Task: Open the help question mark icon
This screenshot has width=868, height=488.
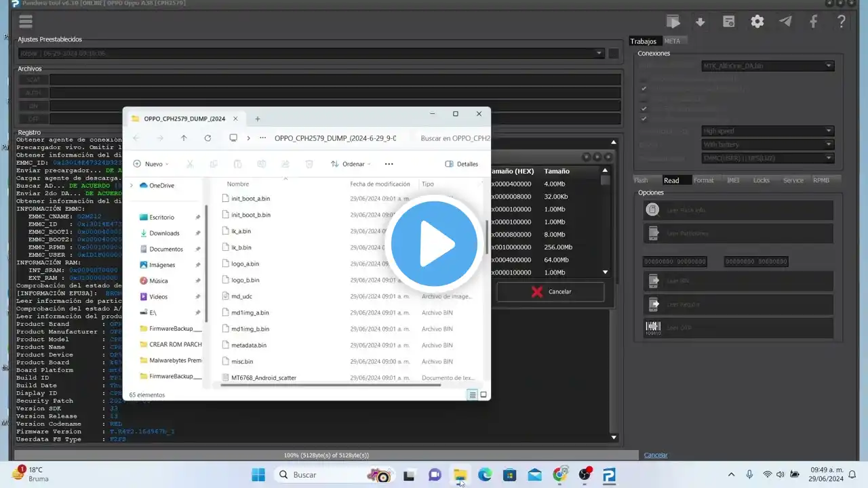Action: (x=842, y=22)
